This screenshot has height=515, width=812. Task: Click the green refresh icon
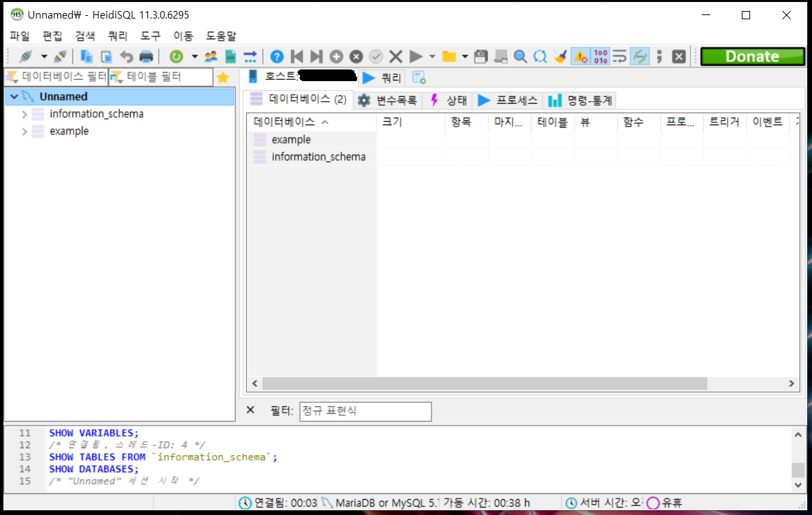click(x=176, y=56)
